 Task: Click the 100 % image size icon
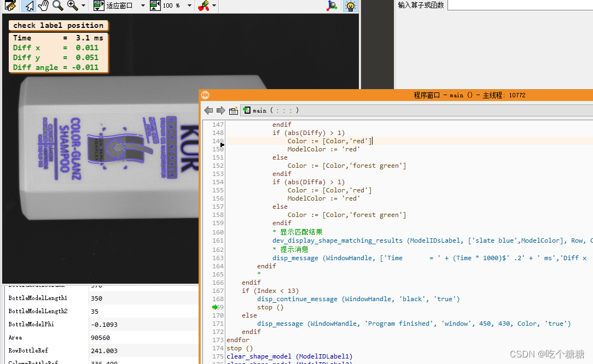click(155, 5)
